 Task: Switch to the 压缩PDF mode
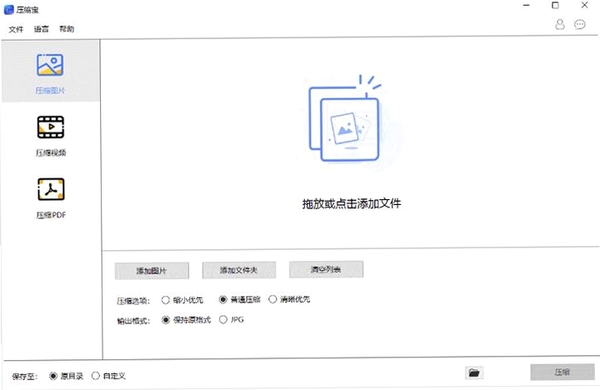click(x=51, y=198)
